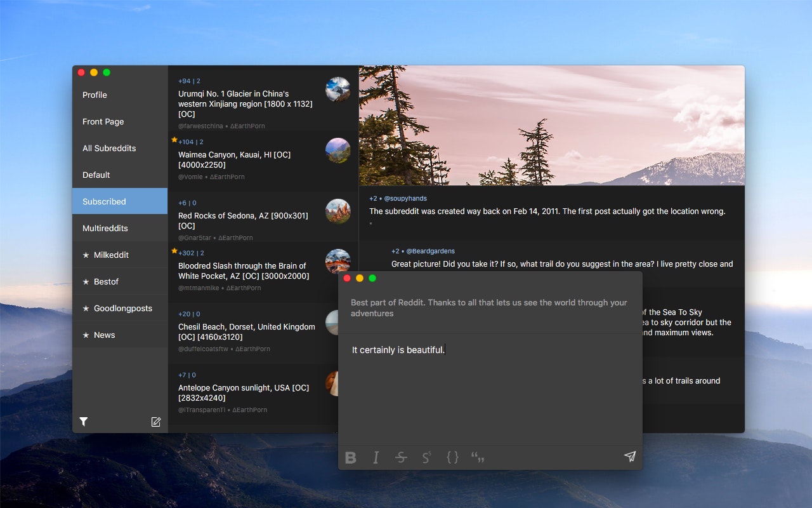This screenshot has width=812, height=508.
Task: Click star icon beside News
Action: pos(86,335)
